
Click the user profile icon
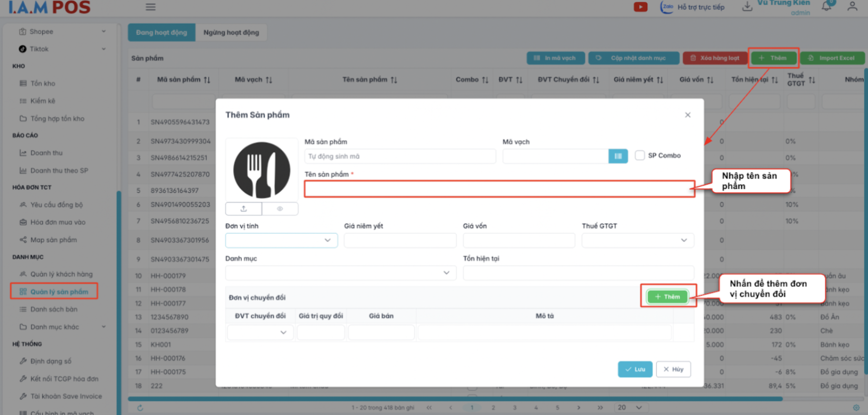point(852,7)
